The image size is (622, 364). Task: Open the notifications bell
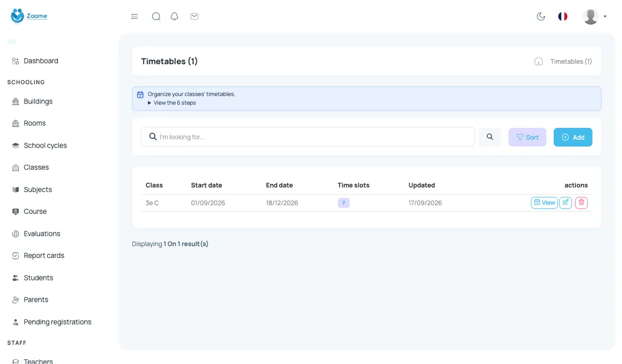pos(175,17)
